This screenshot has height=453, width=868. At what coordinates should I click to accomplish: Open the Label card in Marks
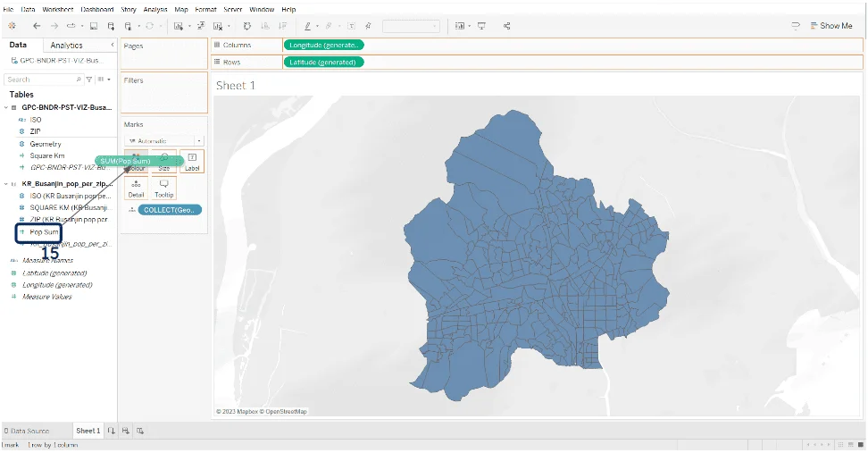pyautogui.click(x=192, y=162)
